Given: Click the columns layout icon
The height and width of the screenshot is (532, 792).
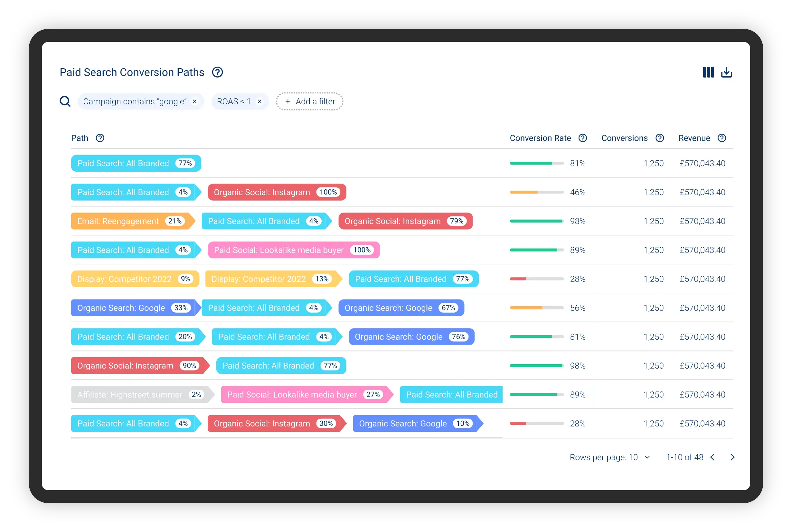Looking at the screenshot, I should 708,72.
